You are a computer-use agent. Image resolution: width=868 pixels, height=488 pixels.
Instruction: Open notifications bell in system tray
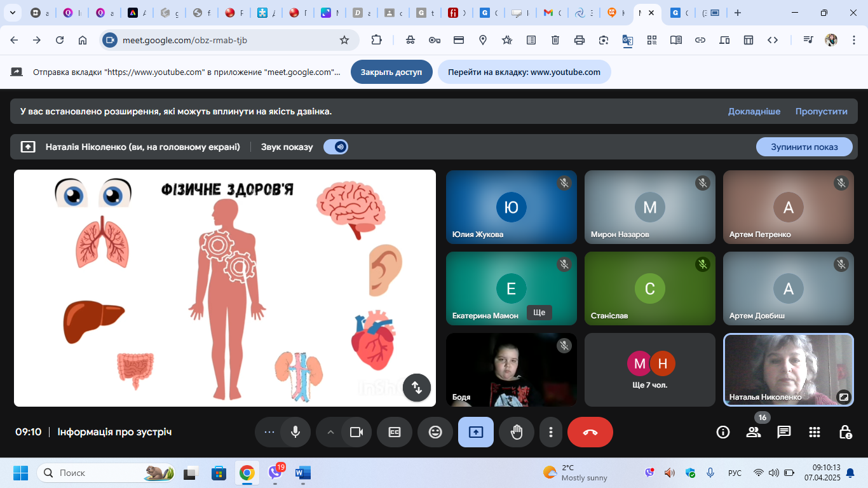point(850,473)
